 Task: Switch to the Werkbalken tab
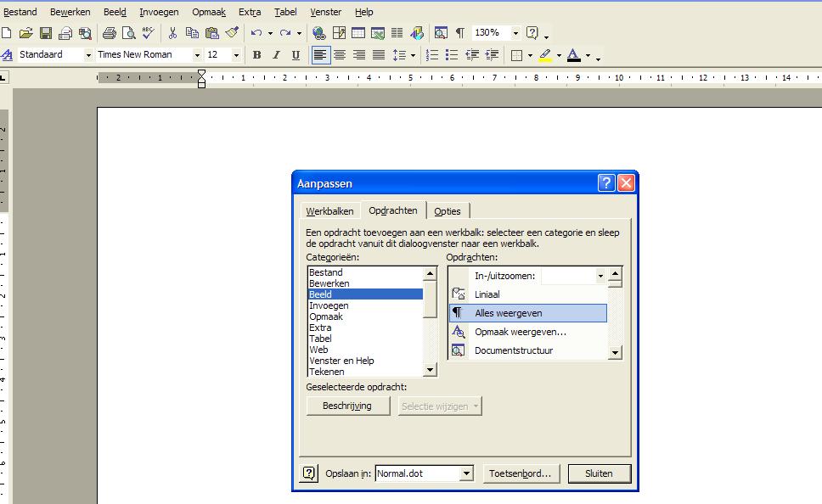[x=329, y=211]
